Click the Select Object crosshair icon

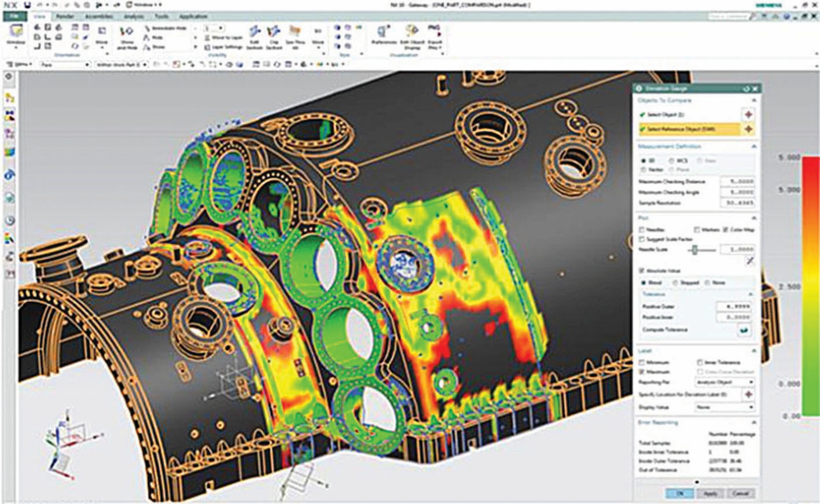coord(748,115)
